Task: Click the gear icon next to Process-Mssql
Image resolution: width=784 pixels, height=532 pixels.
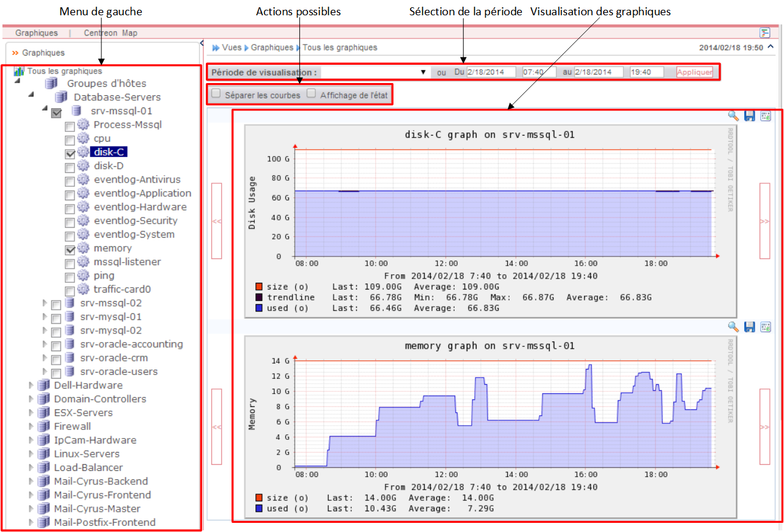Action: 83,125
